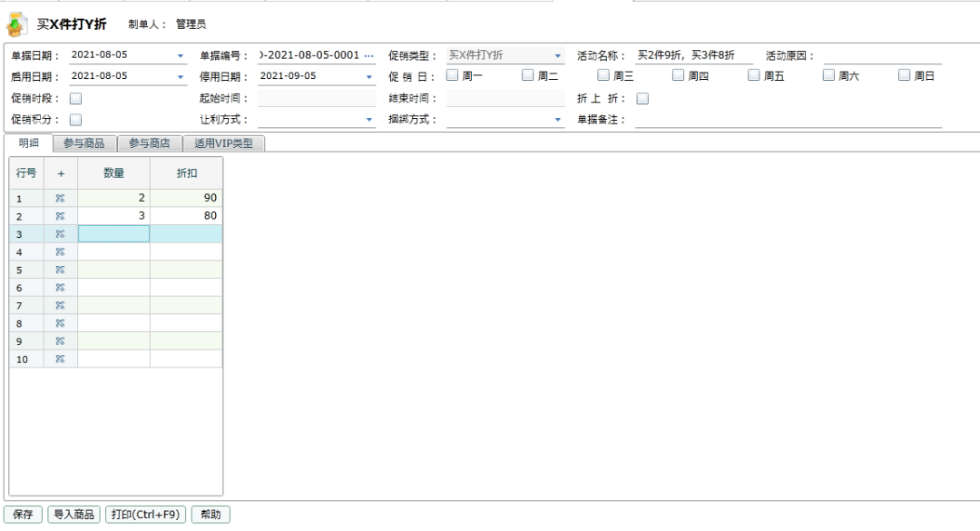Click the empty 数量 cell in row 3
This screenshot has width=980, height=531.
(x=113, y=234)
